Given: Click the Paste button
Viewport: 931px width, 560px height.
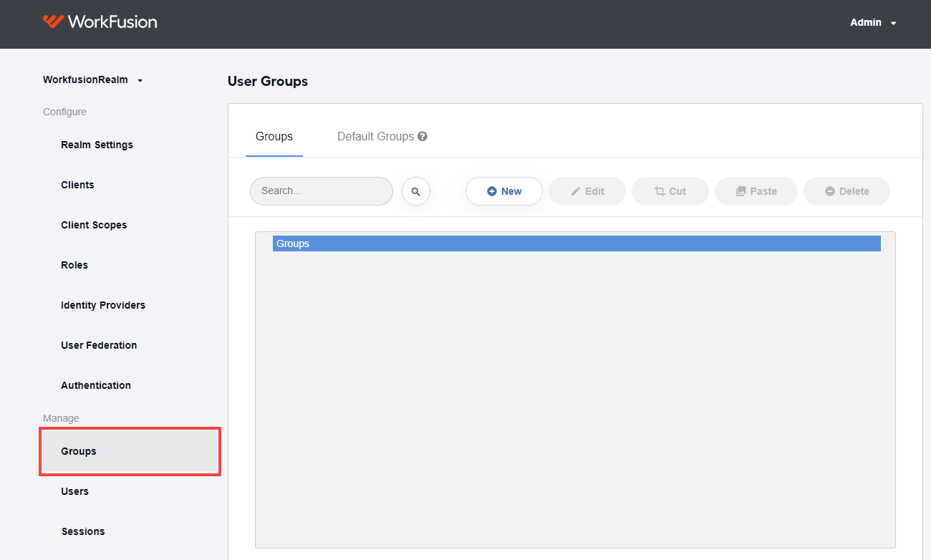Looking at the screenshot, I should 756,191.
